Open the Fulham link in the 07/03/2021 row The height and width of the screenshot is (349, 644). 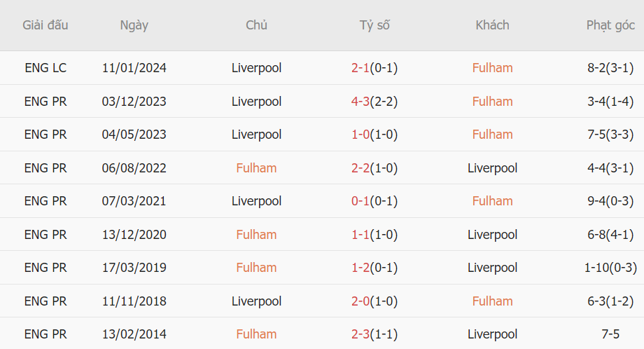click(492, 201)
